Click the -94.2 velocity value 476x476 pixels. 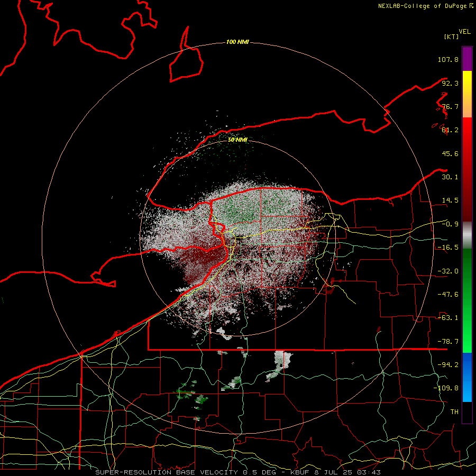point(448,365)
